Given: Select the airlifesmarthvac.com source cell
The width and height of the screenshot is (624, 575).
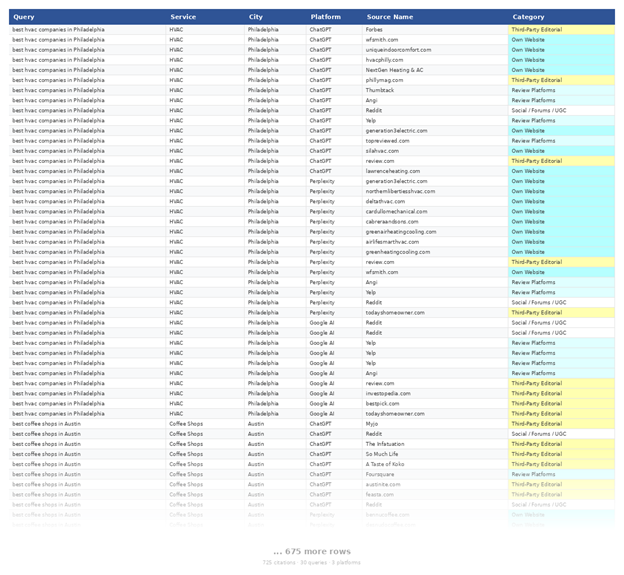Looking at the screenshot, I should [435, 242].
